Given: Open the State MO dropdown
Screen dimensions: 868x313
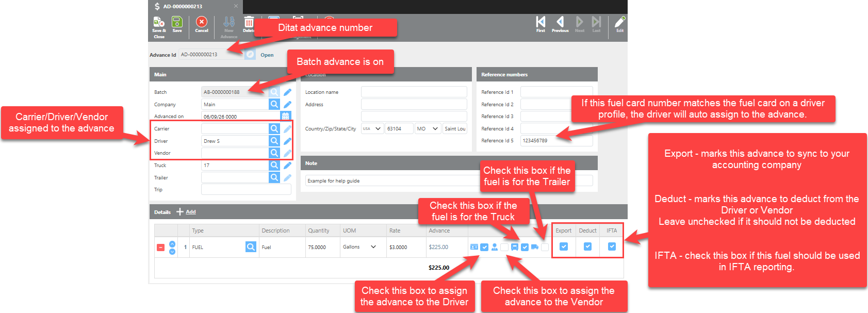Looking at the screenshot, I should [x=428, y=128].
